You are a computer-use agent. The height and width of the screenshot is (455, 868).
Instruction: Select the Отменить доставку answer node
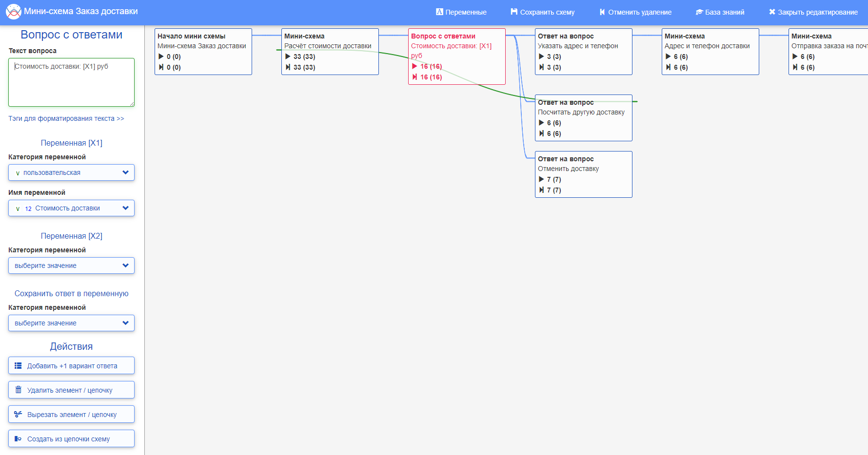click(x=584, y=174)
